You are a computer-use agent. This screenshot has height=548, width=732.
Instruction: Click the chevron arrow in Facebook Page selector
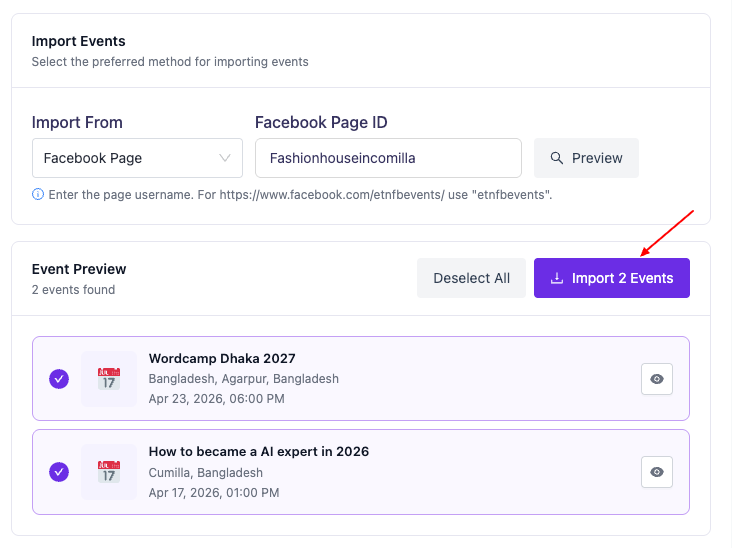[x=224, y=158]
